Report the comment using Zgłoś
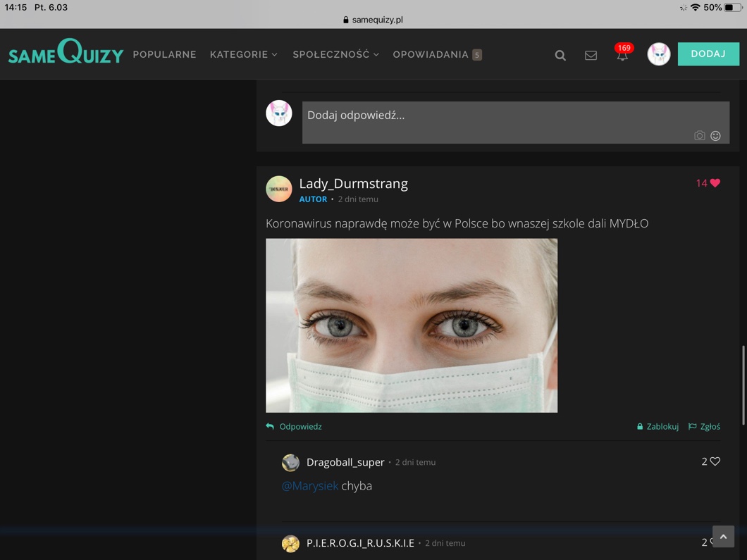 pos(705,426)
